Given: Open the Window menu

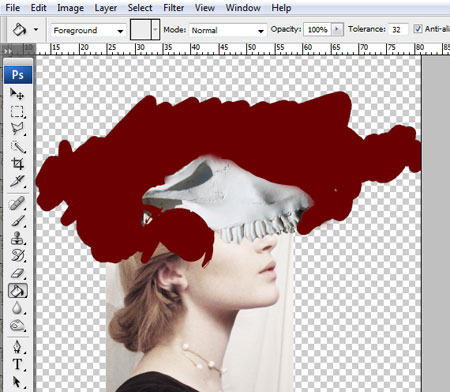Looking at the screenshot, I should click(243, 8).
